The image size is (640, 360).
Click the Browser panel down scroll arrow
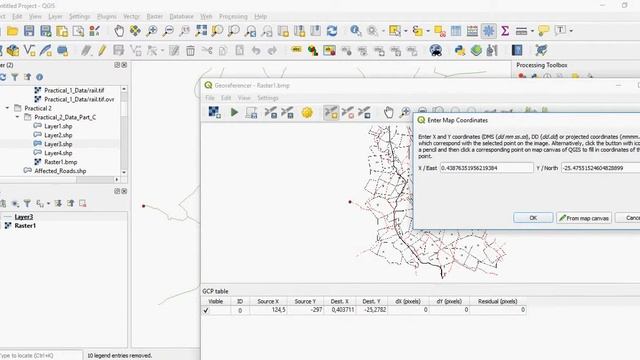pyautogui.click(x=124, y=173)
